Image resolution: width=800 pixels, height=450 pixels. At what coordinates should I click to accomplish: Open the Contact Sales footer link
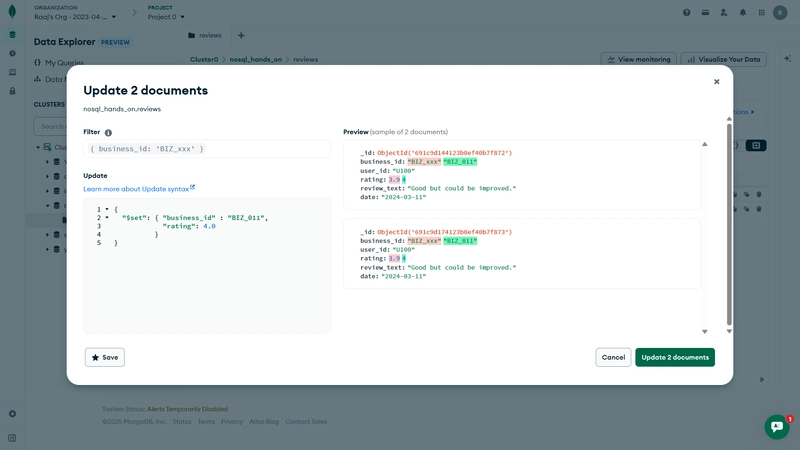(x=306, y=421)
